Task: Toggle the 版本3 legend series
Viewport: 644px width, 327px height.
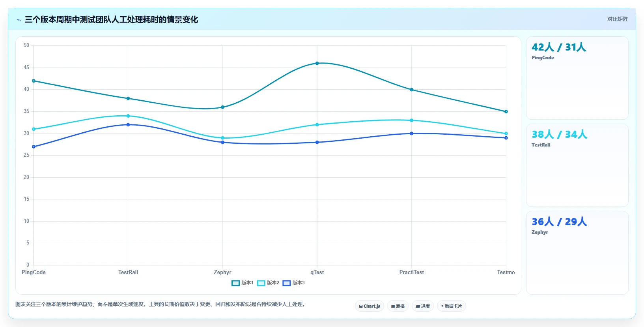Action: (x=294, y=283)
